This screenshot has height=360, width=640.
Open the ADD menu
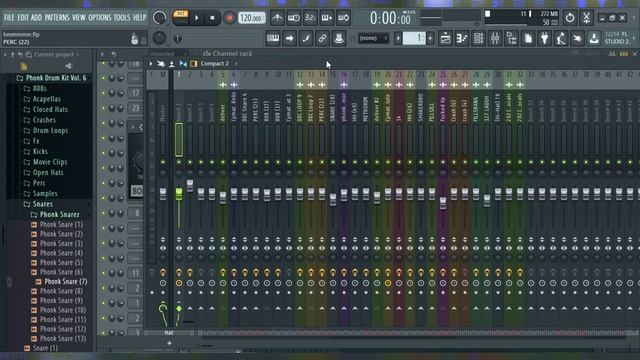click(36, 18)
